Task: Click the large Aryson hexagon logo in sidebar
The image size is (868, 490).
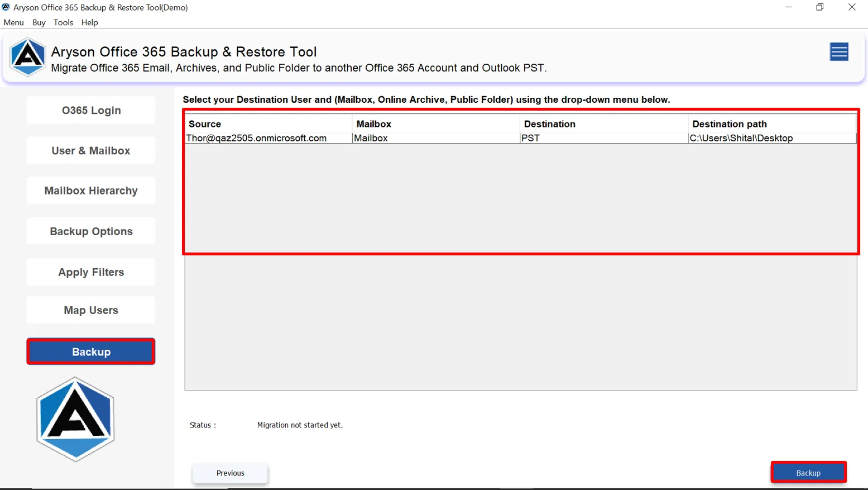Action: [75, 419]
